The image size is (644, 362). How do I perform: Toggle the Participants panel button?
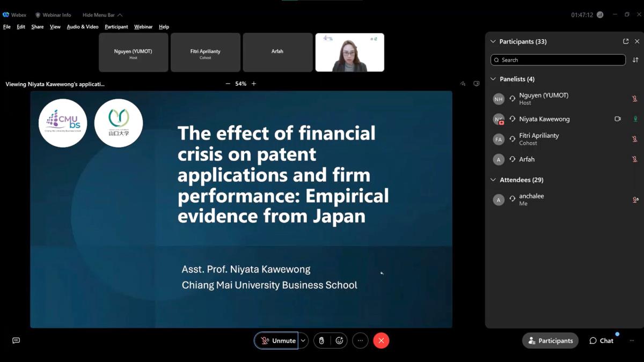(x=550, y=341)
